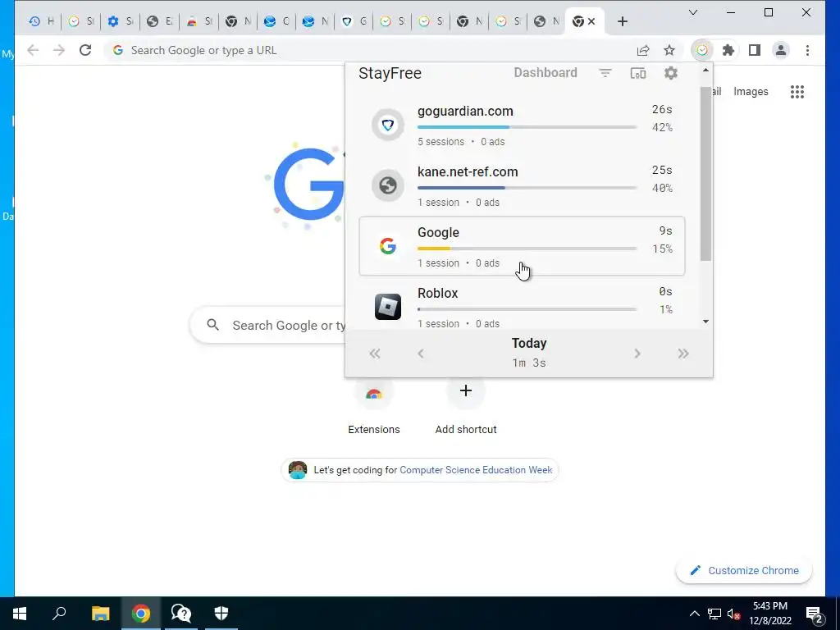Select the goguardian.com usage entry

(522, 125)
